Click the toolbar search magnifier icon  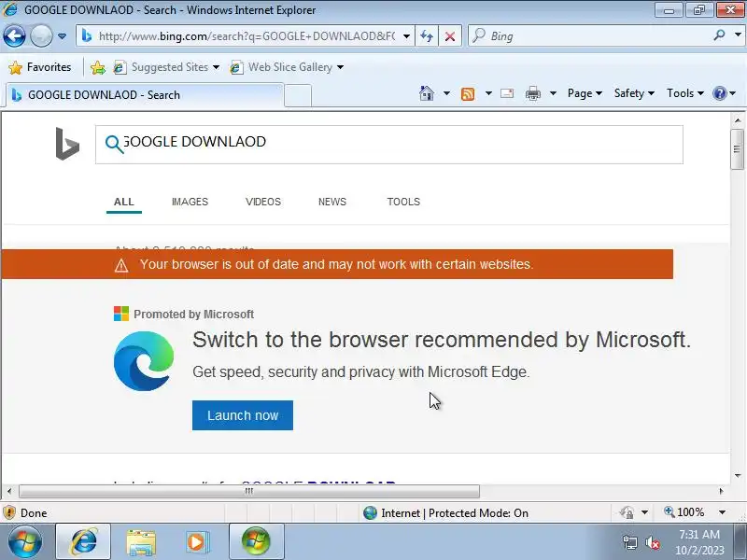pyautogui.click(x=719, y=35)
